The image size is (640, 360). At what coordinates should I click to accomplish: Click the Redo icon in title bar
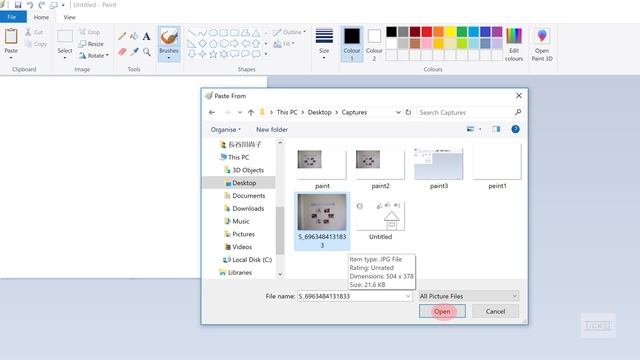pos(42,5)
